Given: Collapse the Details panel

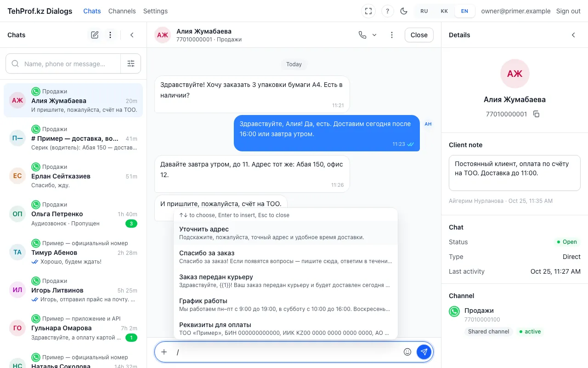Looking at the screenshot, I should (x=573, y=35).
